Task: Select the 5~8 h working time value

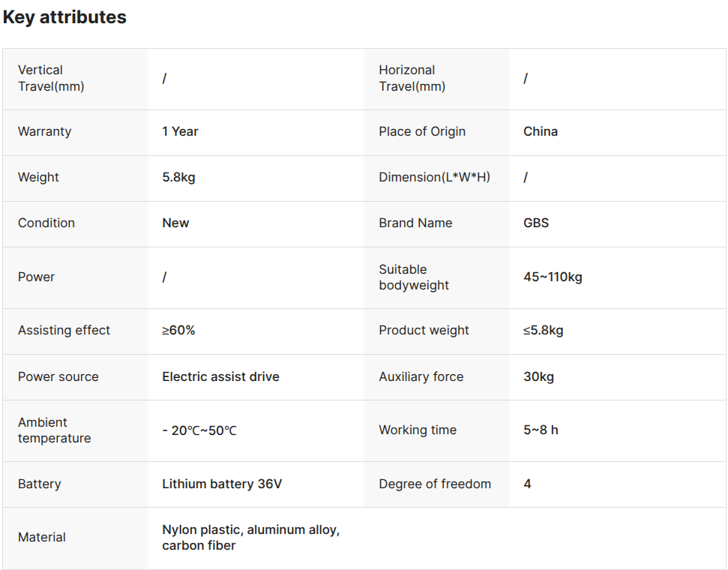Action: (x=541, y=430)
